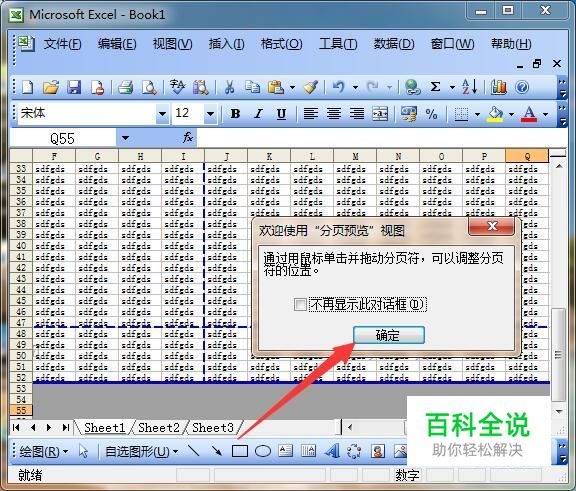Open the fill color dropdown arrow
Image resolution: width=576 pixels, height=491 pixels.
click(x=511, y=114)
